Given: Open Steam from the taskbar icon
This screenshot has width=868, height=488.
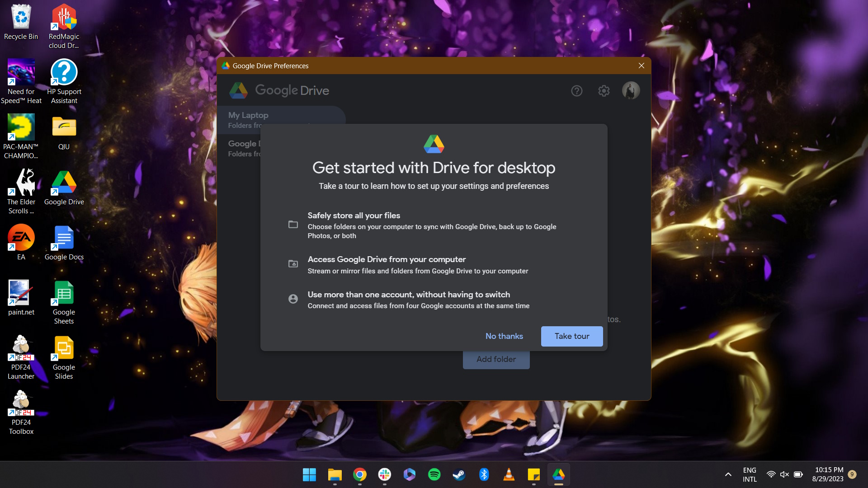Looking at the screenshot, I should 458,474.
